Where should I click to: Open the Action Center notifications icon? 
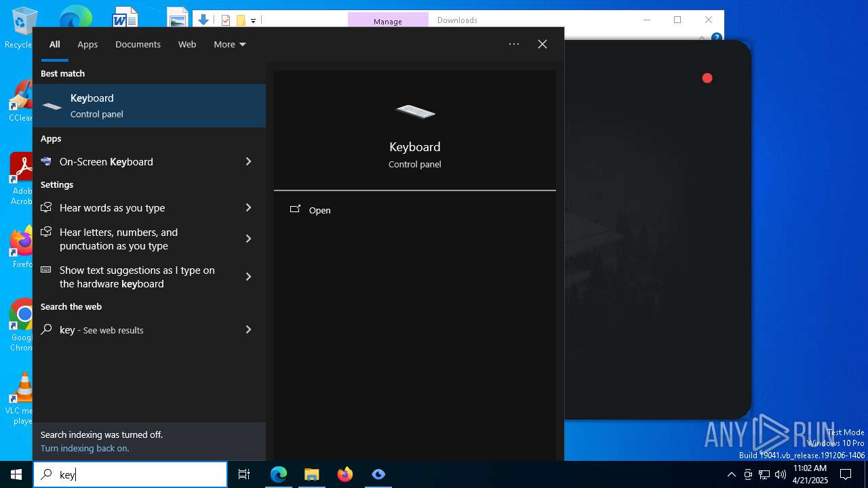click(846, 474)
